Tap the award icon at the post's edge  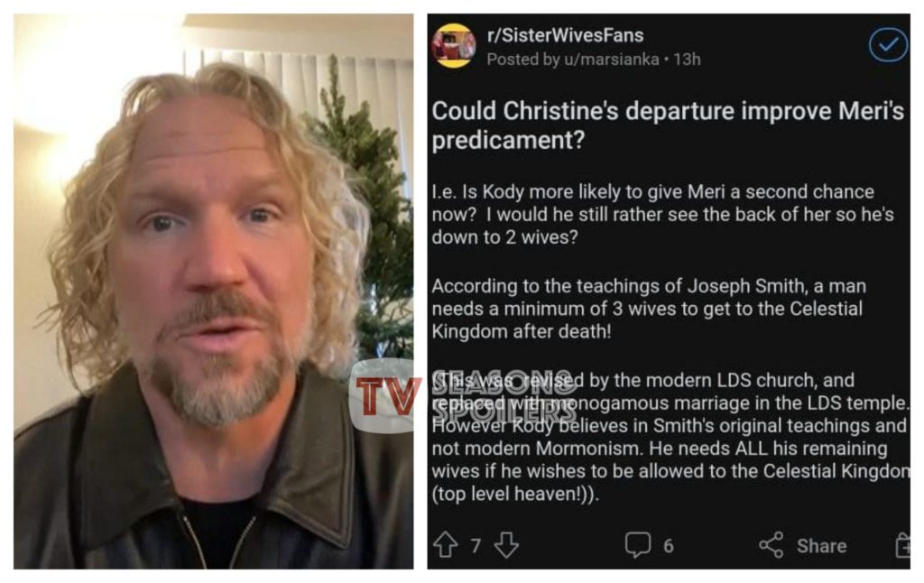point(902,545)
